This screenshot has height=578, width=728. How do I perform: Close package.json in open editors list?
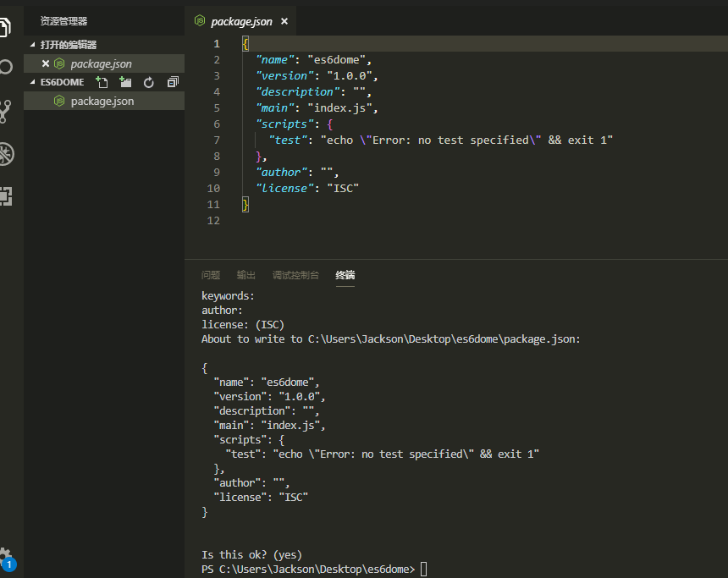(46, 63)
